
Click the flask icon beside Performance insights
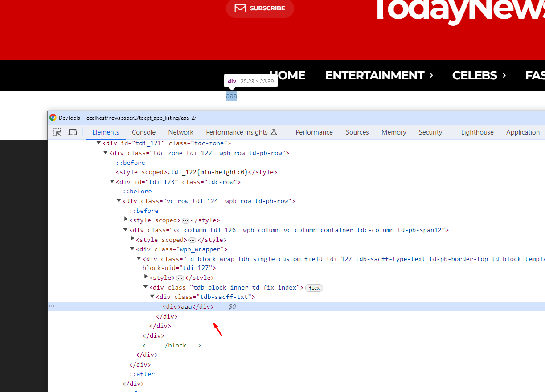[274, 132]
